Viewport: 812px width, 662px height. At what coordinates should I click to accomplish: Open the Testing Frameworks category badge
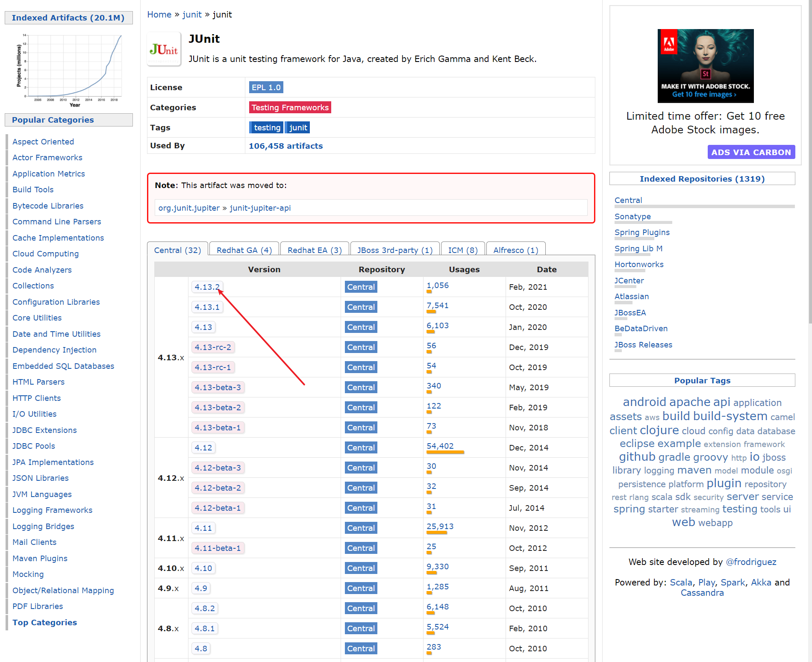coord(290,107)
